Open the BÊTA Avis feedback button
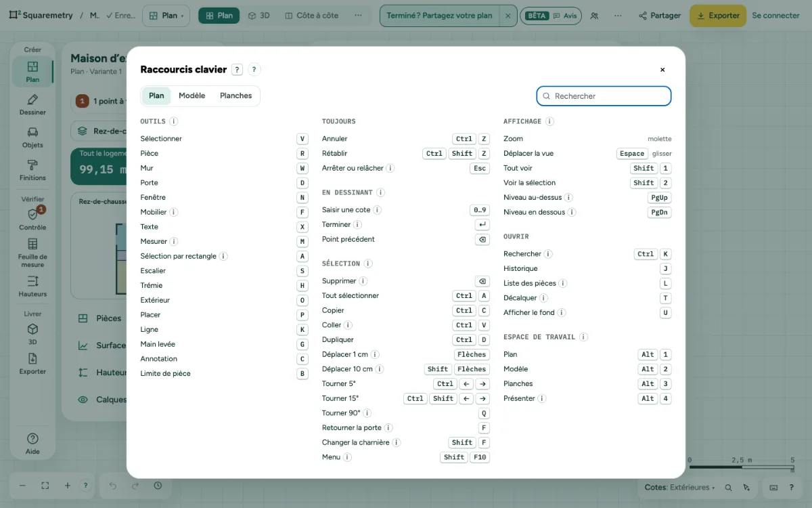The height and width of the screenshot is (508, 812). (551, 16)
